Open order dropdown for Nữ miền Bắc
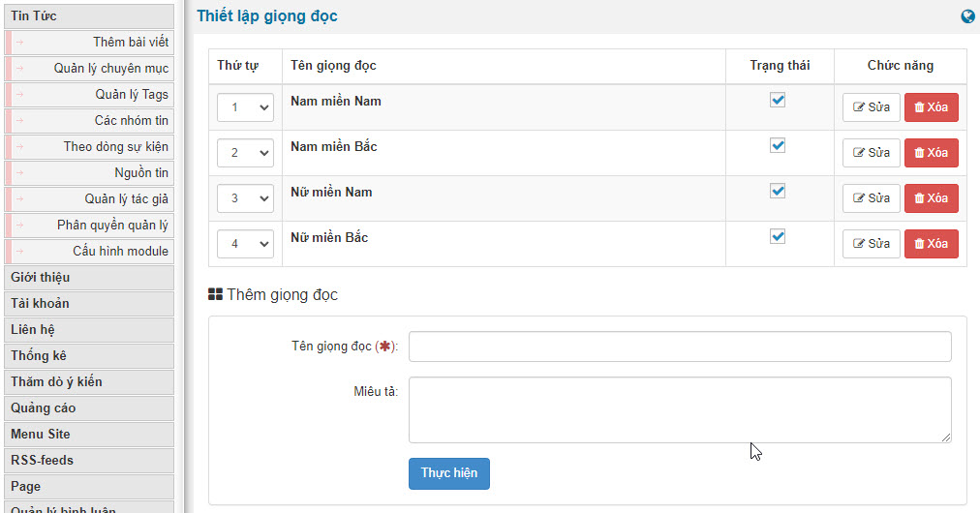The image size is (980, 513). tap(246, 244)
